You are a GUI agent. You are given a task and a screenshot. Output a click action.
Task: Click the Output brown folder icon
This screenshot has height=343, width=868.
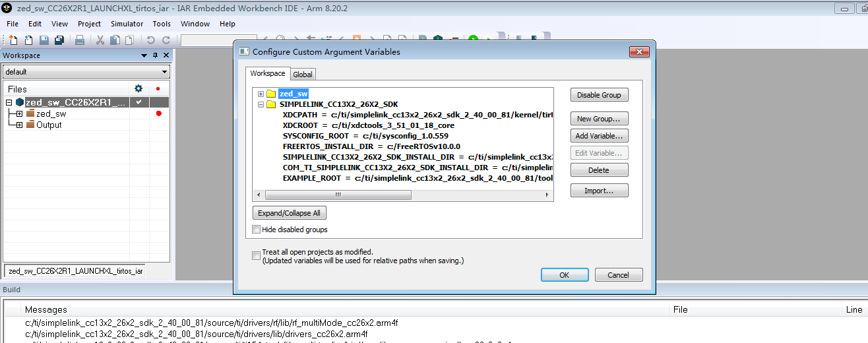[30, 125]
